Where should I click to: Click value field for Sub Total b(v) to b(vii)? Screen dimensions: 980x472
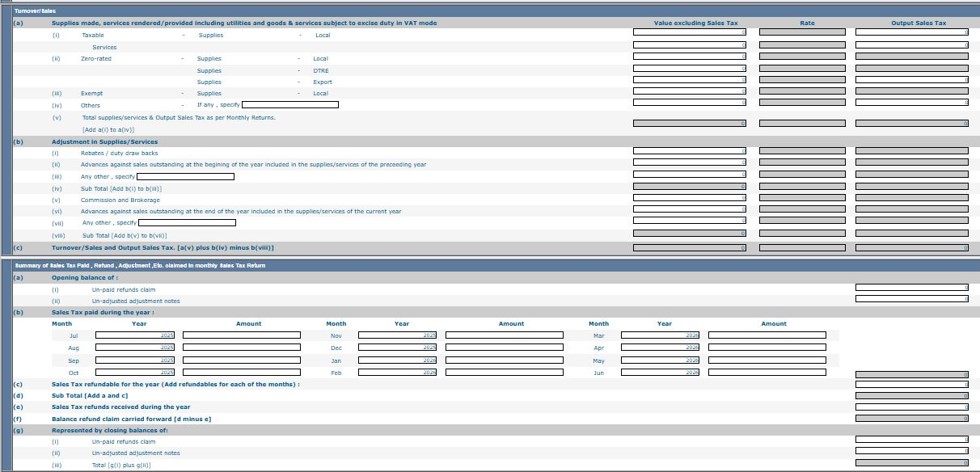point(689,233)
